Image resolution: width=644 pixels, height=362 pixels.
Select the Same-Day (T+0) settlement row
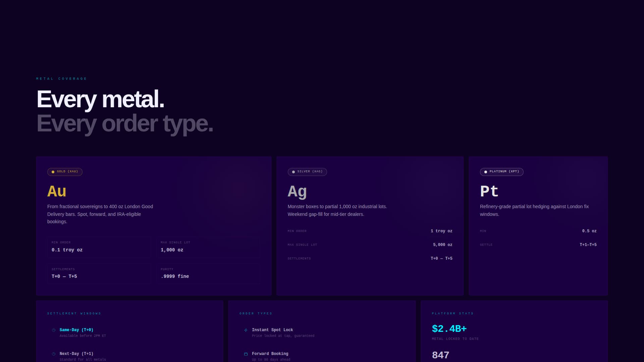coord(129,333)
